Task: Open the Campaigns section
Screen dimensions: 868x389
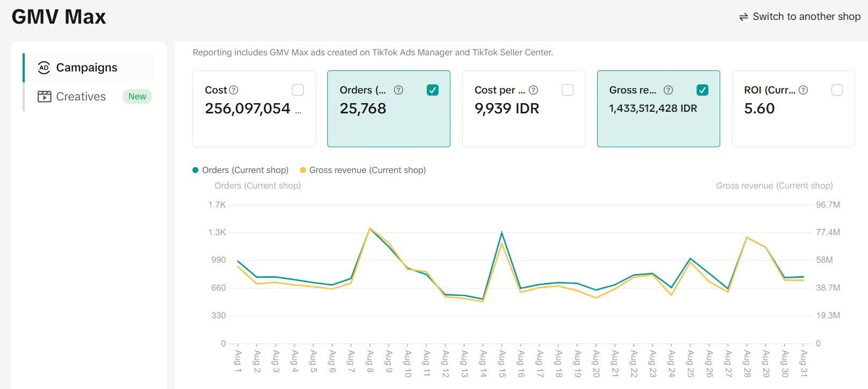Action: (x=89, y=68)
